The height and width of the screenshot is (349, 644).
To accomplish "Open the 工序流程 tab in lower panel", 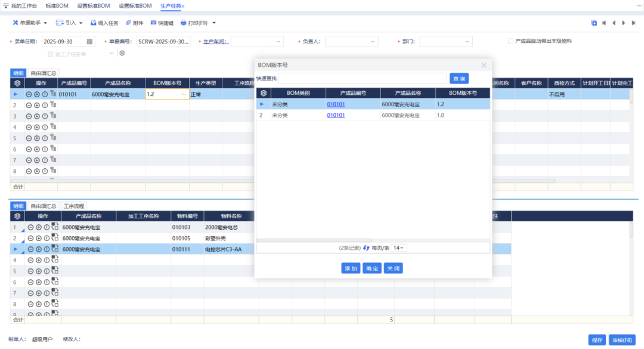I will tap(74, 206).
